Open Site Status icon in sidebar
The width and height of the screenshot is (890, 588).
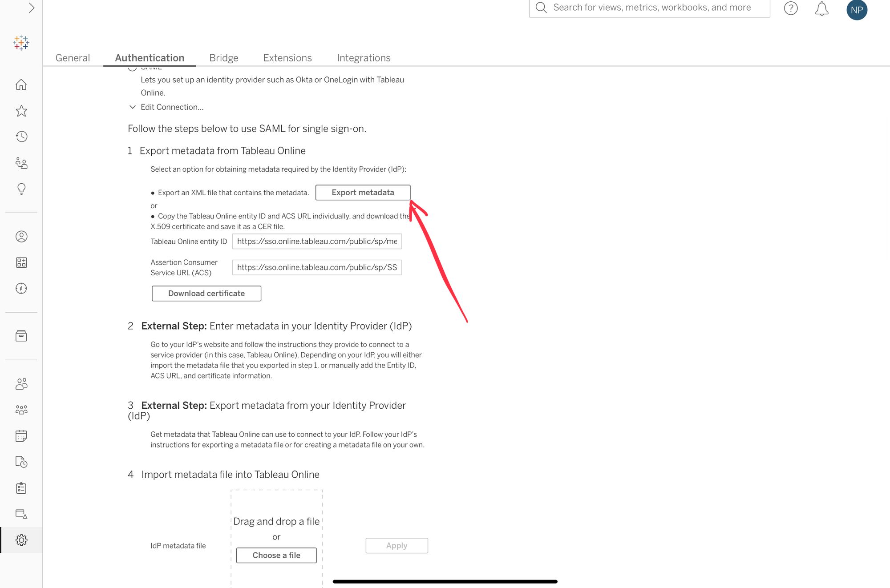[21, 514]
